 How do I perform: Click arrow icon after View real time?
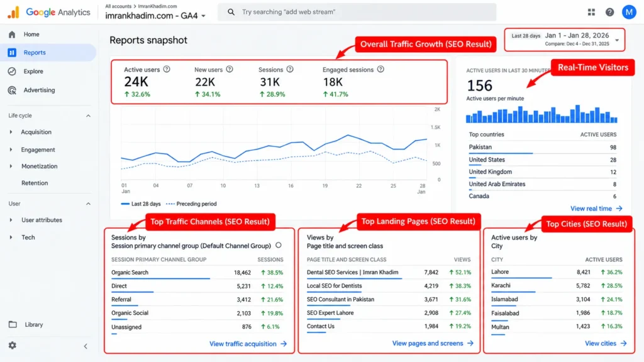pyautogui.click(x=619, y=209)
